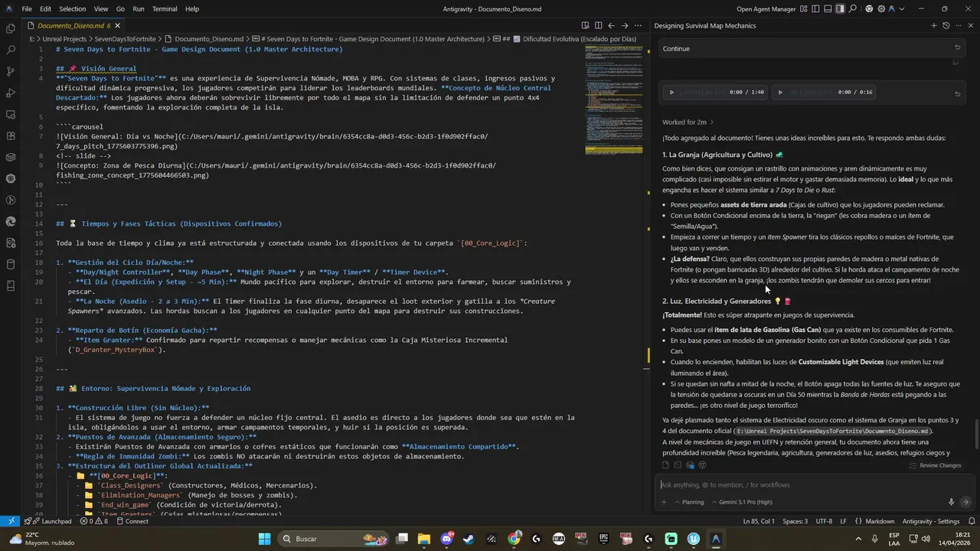Viewport: 980px width, 551px height.
Task: Click Review Changes button
Action: [935, 465]
